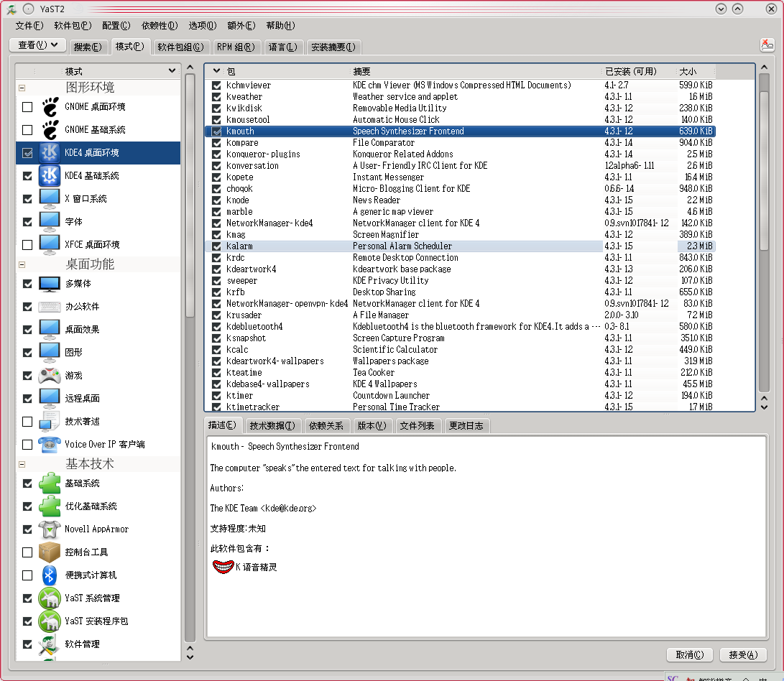Open the 查看 dropdown button

[x=37, y=45]
